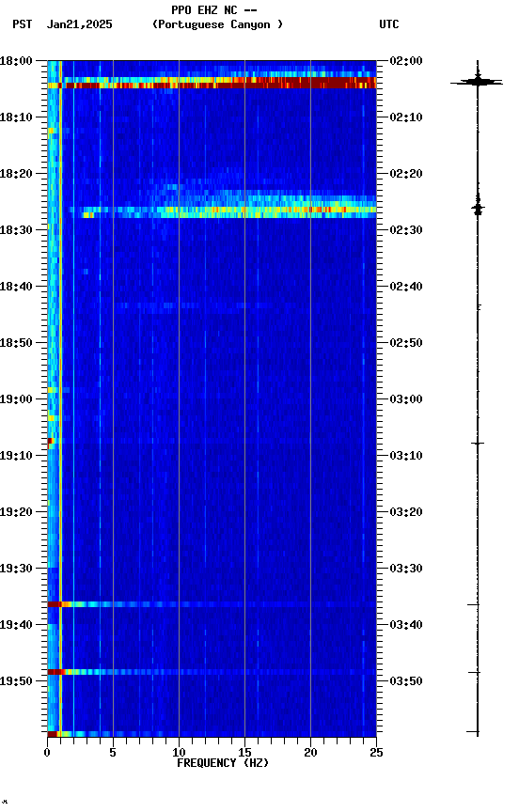Click the '03:30' UTC time label
Image resolution: width=519 pixels, height=812 pixels.
point(406,569)
